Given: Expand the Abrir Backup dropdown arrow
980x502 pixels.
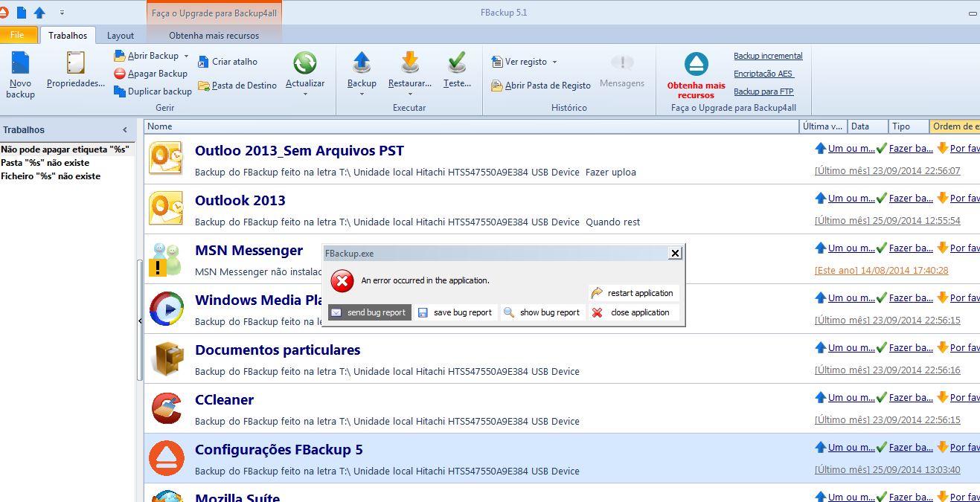Looking at the screenshot, I should [x=186, y=56].
